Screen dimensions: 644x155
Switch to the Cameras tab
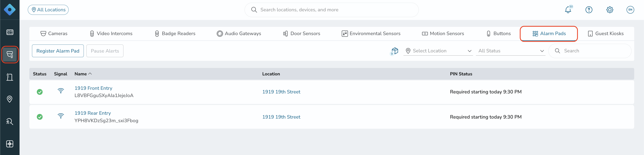(x=54, y=34)
